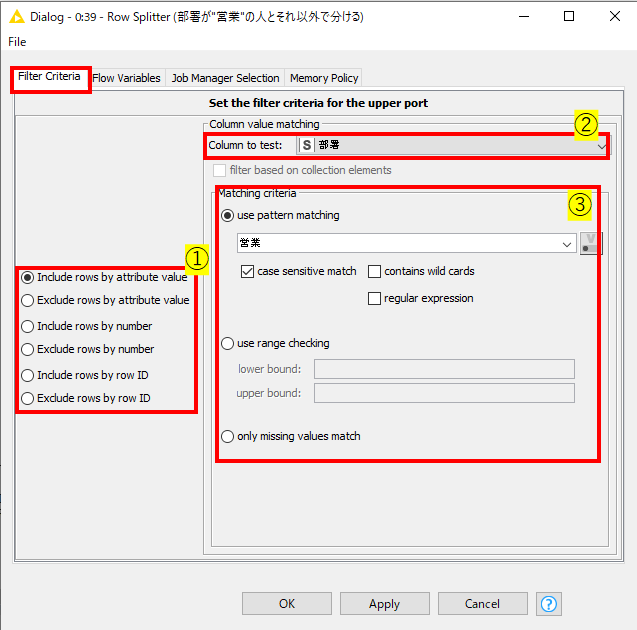Expand the pattern value dropdown arrow
The image size is (637, 630).
tap(567, 244)
